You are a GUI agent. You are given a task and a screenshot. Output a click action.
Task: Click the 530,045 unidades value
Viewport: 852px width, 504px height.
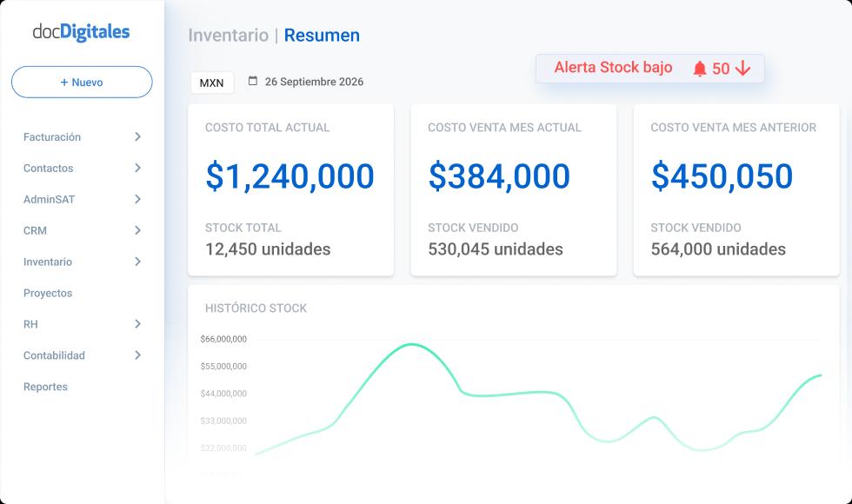tap(496, 249)
